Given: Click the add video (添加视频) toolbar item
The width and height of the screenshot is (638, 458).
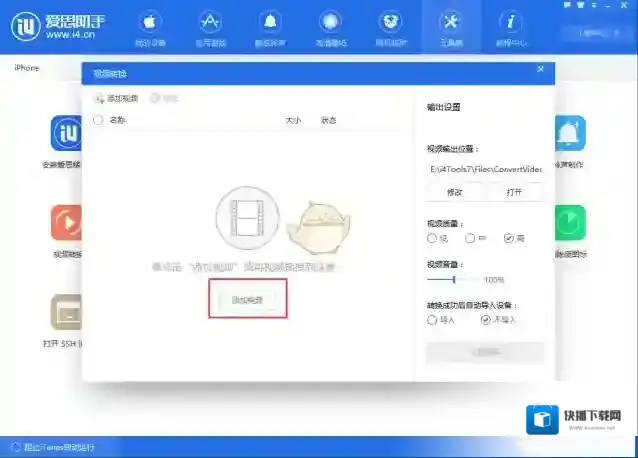Looking at the screenshot, I should tap(116, 98).
